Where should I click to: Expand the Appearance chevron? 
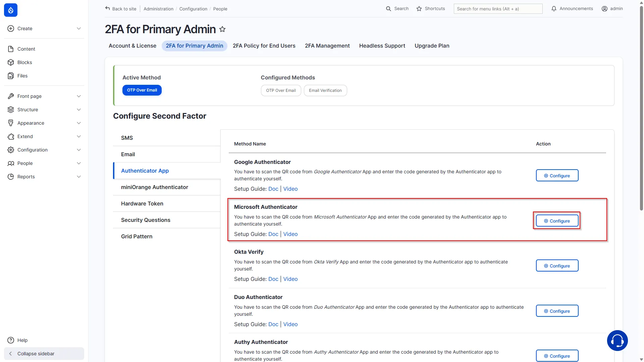(79, 123)
